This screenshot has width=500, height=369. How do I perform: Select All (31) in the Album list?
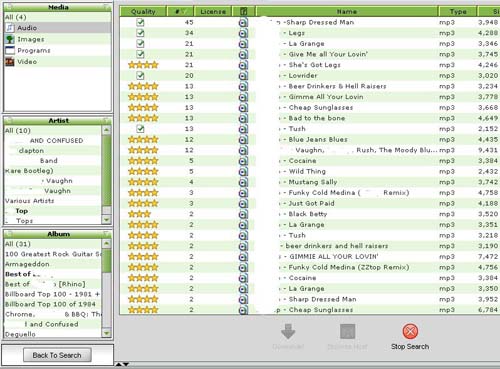[53, 244]
